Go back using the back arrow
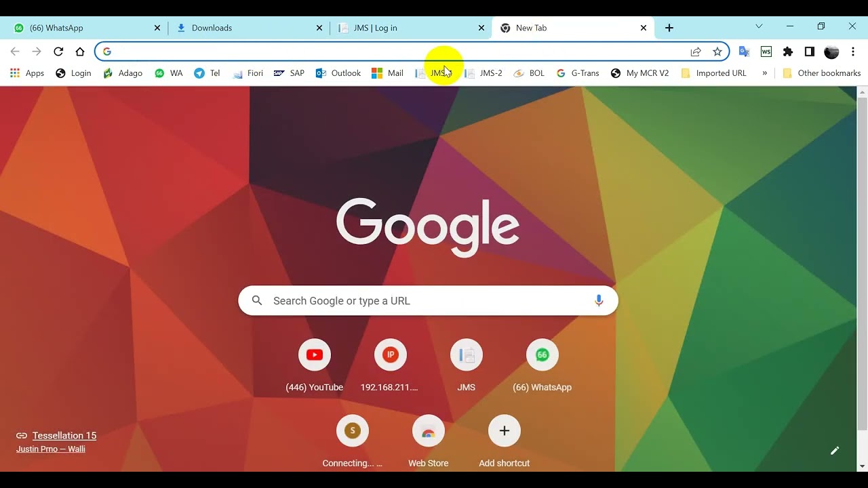Image resolution: width=868 pixels, height=488 pixels. point(15,52)
